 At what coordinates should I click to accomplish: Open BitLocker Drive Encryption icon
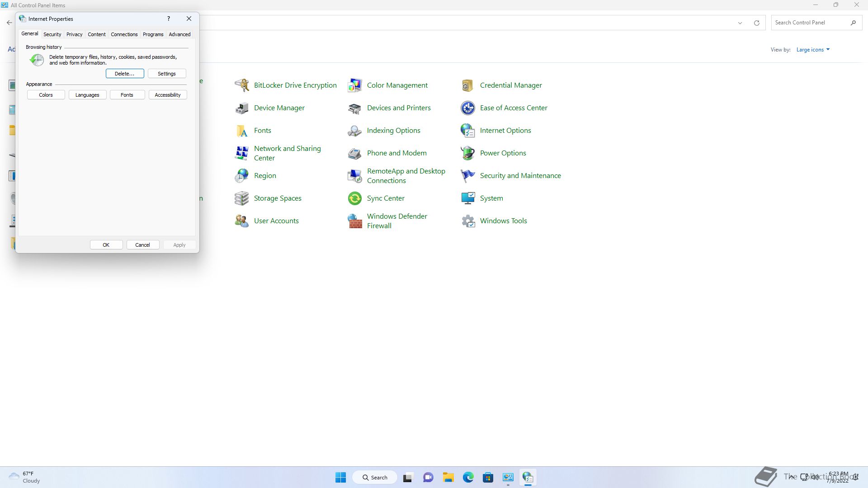coord(242,85)
